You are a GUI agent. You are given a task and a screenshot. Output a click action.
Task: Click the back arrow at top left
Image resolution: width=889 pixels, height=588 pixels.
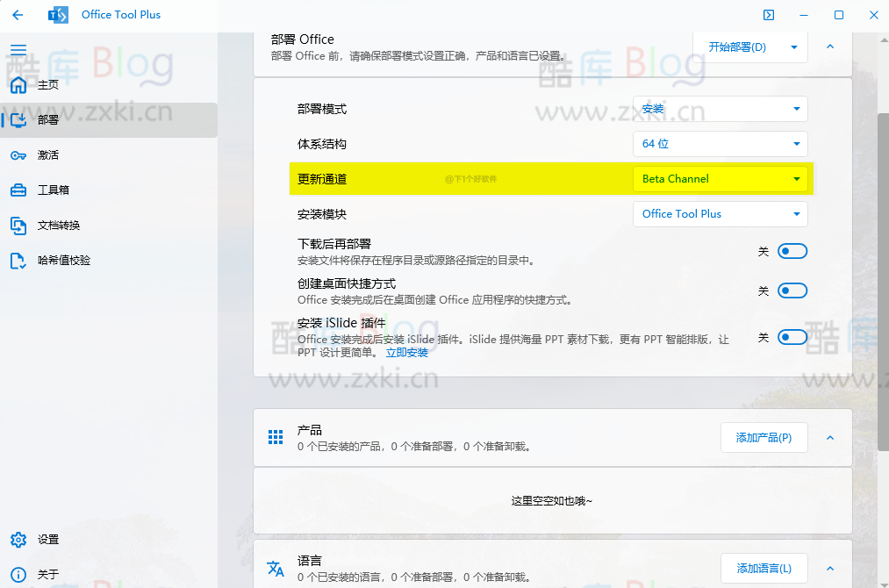pyautogui.click(x=18, y=15)
